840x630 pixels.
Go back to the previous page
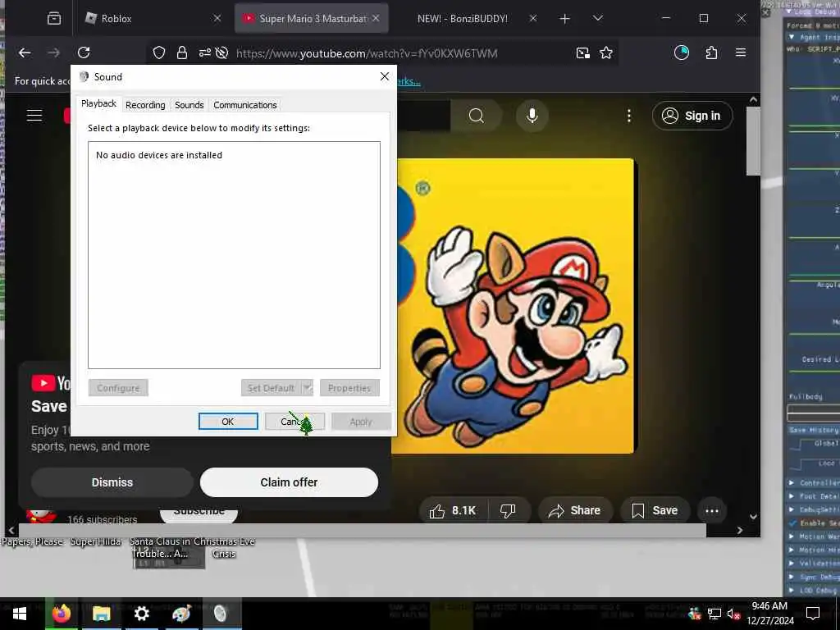(25, 52)
